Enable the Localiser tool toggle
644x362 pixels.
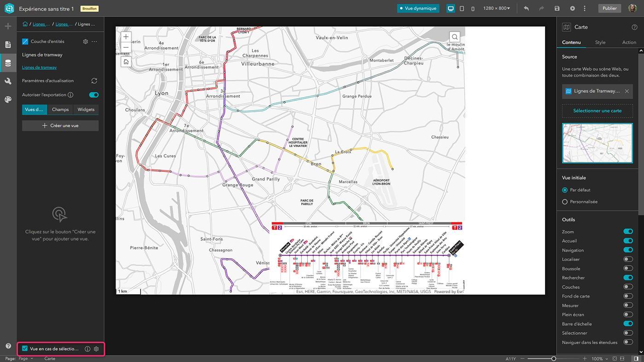click(628, 259)
